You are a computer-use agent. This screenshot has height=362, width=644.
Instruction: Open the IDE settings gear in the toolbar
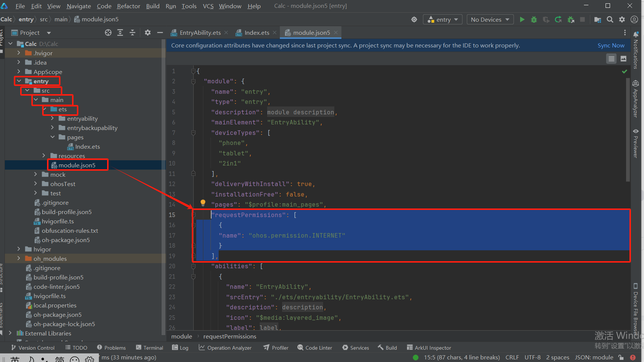click(x=622, y=19)
